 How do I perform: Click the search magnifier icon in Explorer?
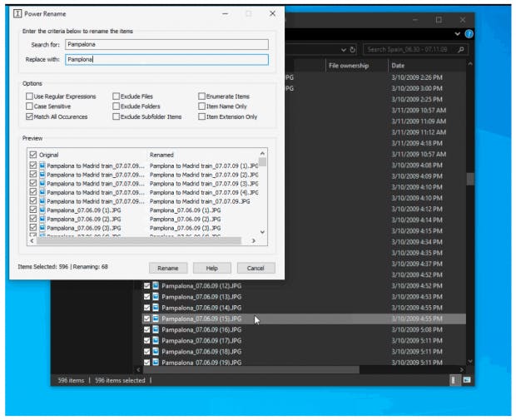click(461, 50)
